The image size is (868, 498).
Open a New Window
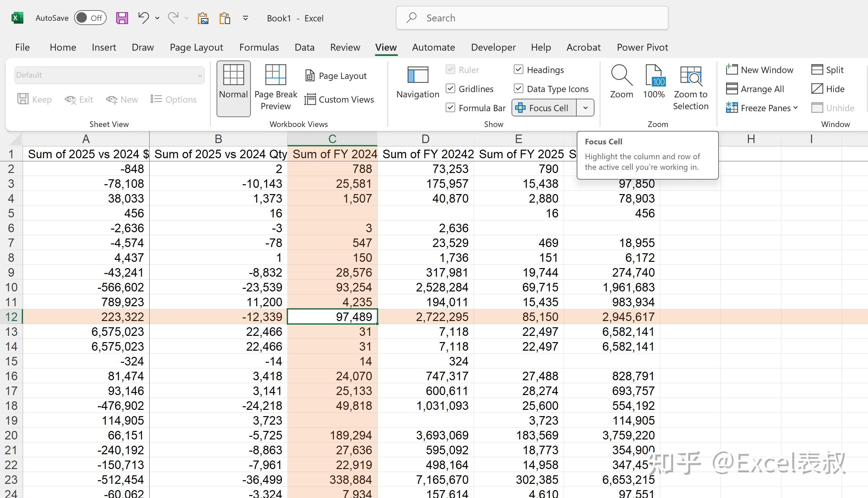760,70
